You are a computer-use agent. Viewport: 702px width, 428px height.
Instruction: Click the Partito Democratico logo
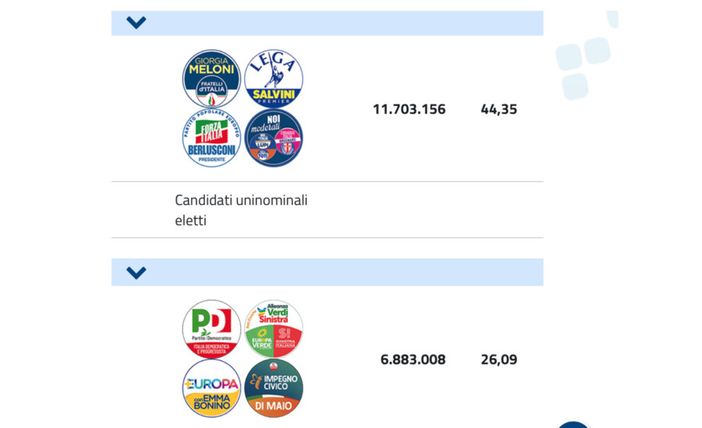pos(212,329)
